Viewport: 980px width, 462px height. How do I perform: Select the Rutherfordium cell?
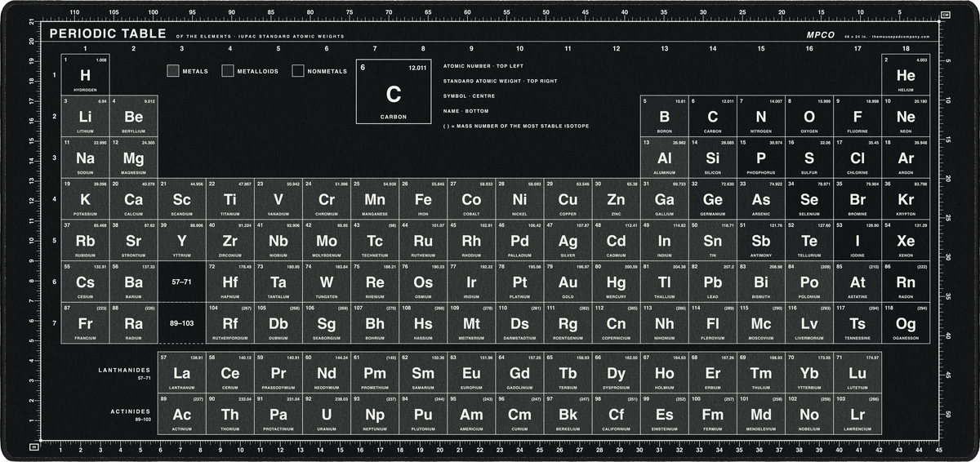(x=230, y=323)
